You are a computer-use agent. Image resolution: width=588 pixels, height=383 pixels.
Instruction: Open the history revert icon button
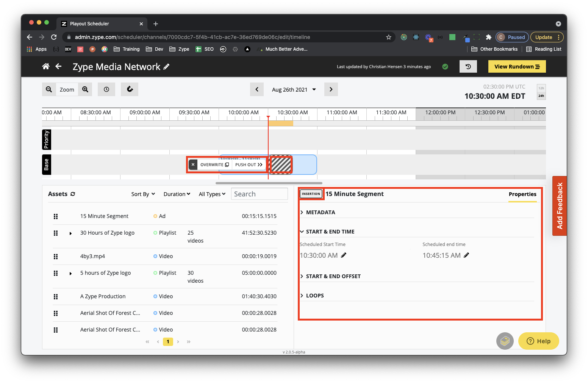tap(468, 67)
